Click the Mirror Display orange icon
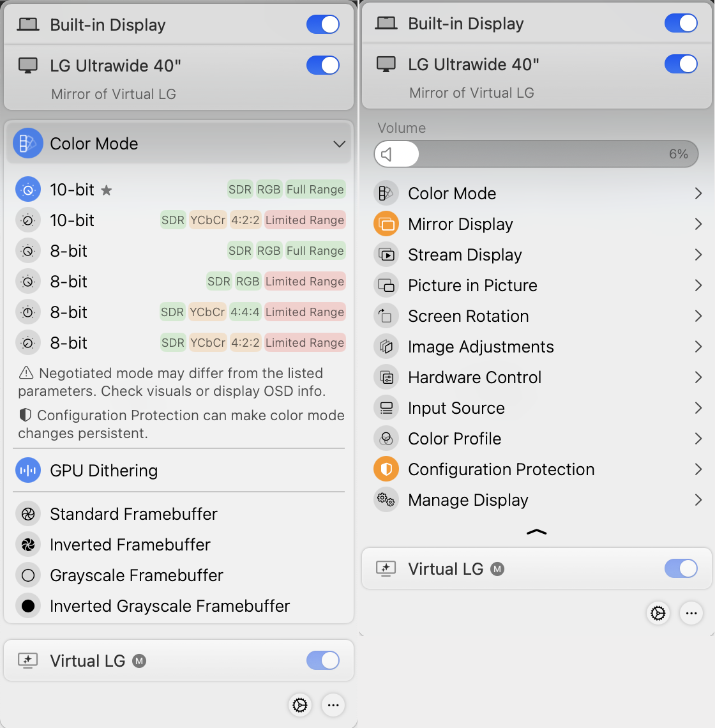Viewport: 715px width, 728px height. point(386,224)
